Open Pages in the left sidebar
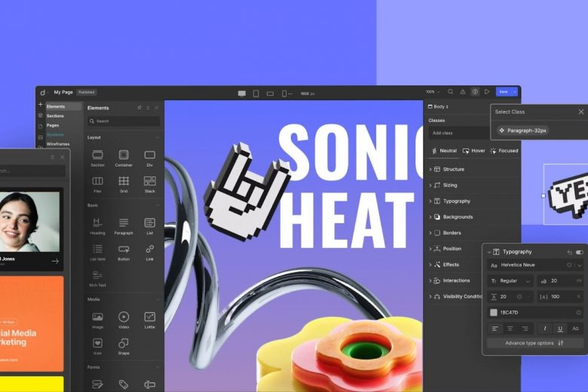 point(53,125)
